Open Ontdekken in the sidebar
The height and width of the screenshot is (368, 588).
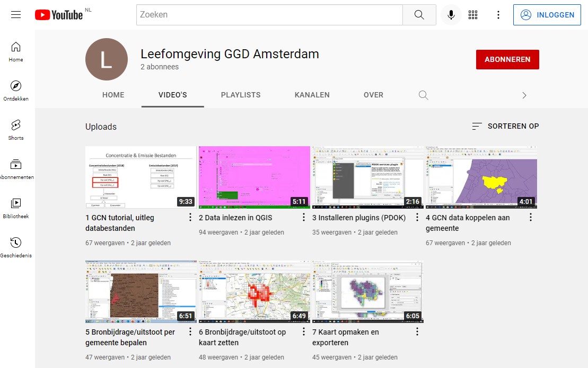pos(16,91)
